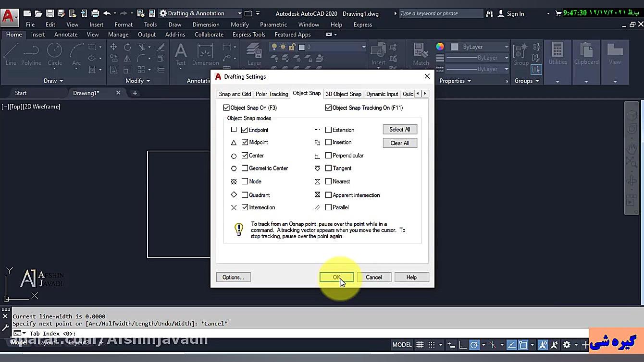Expand the Draw panel flyout

pos(53,81)
